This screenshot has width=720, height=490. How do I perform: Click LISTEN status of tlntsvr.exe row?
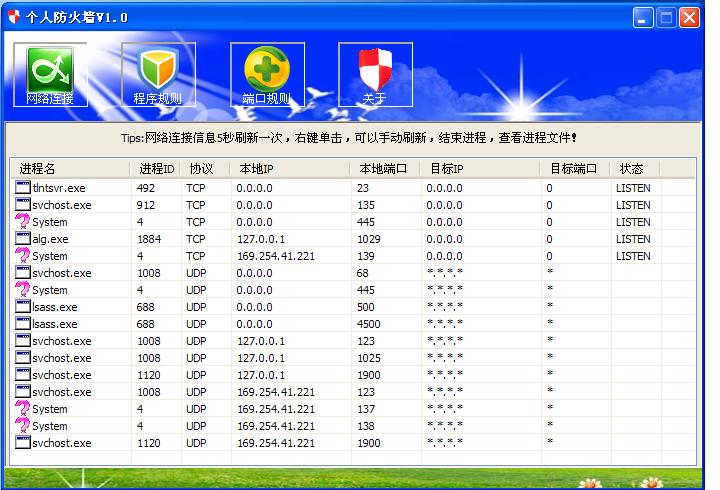click(x=633, y=188)
